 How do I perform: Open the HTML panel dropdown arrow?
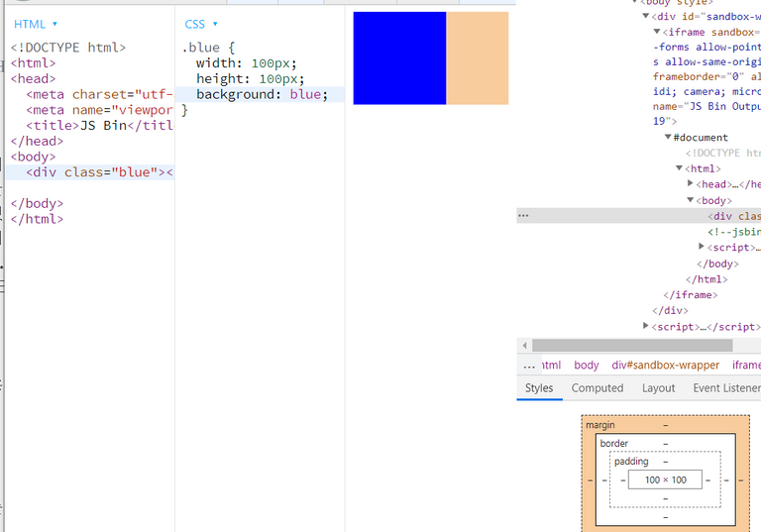pyautogui.click(x=54, y=24)
